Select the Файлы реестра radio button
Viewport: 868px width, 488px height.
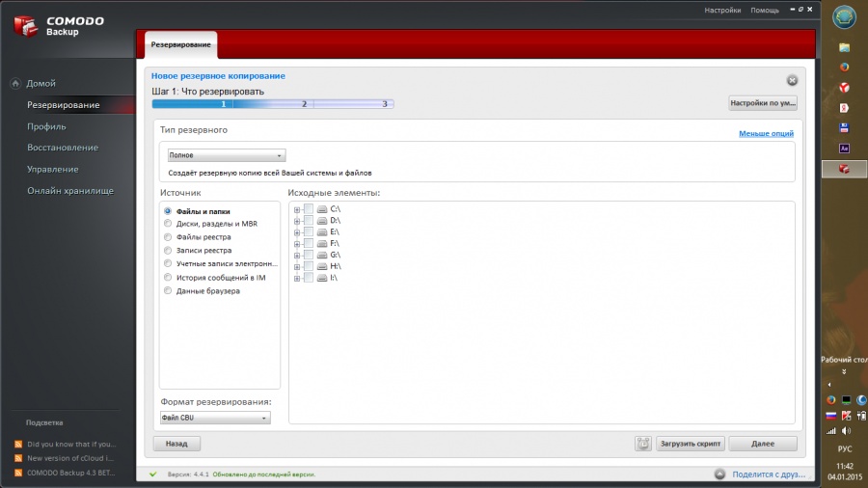(168, 237)
